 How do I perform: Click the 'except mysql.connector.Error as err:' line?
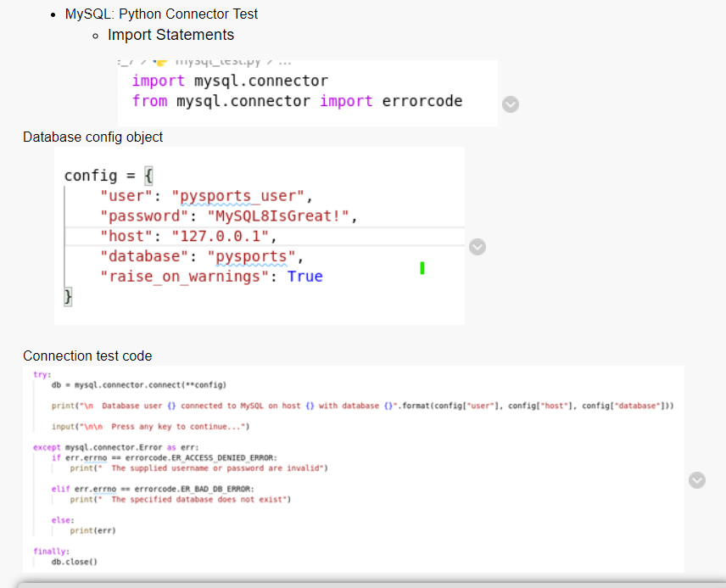pyautogui.click(x=115, y=448)
